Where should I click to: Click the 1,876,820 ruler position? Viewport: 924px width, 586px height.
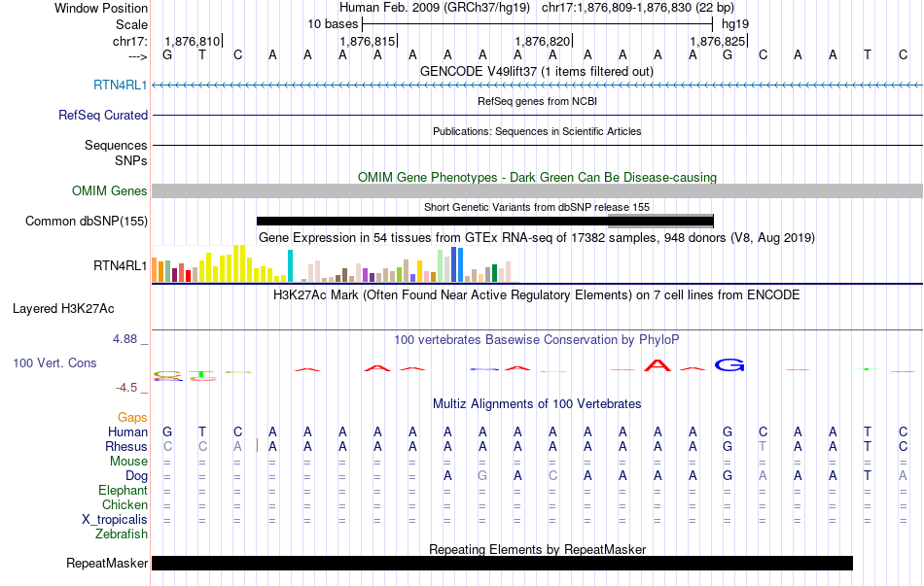pyautogui.click(x=542, y=41)
